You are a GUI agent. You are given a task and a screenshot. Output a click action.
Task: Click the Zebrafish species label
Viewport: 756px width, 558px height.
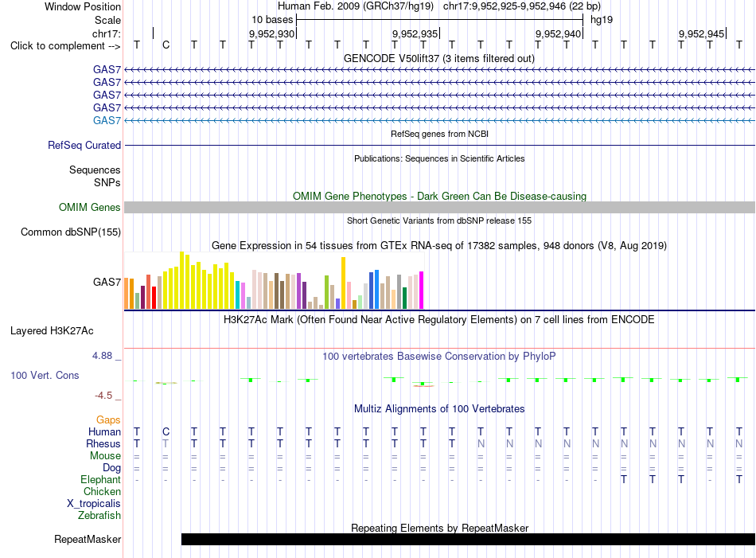99,515
